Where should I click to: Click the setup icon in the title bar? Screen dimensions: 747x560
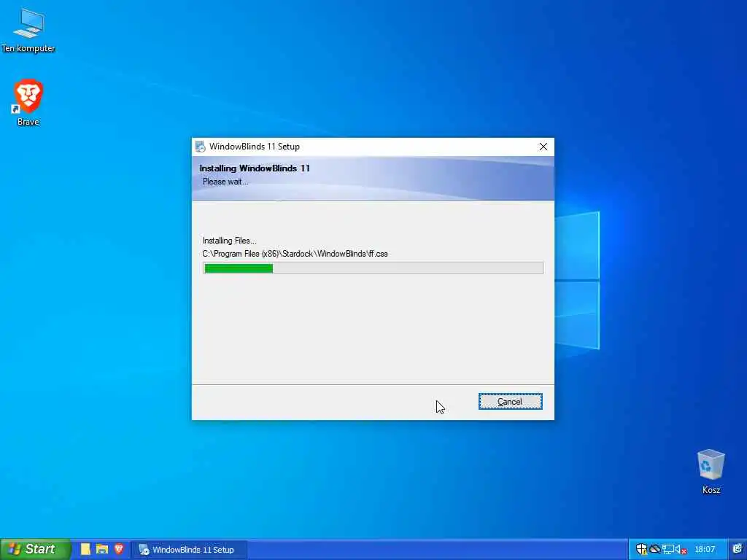point(200,147)
